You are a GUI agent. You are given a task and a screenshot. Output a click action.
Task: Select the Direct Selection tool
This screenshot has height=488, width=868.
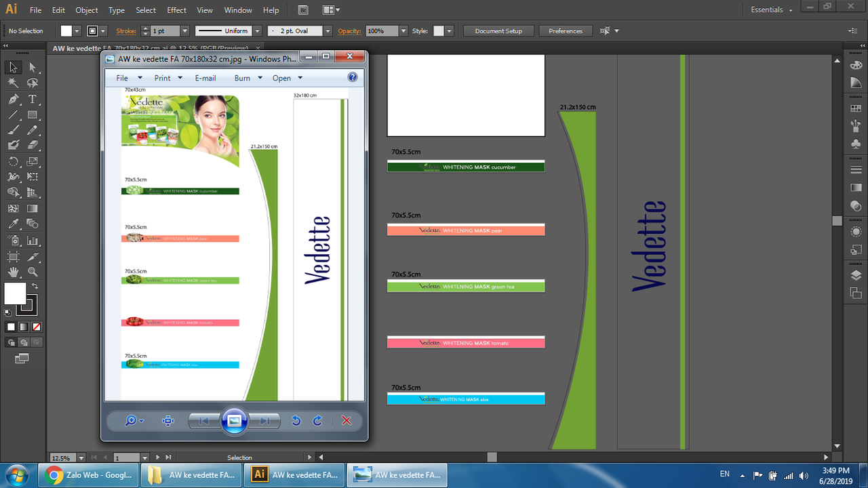click(x=32, y=67)
